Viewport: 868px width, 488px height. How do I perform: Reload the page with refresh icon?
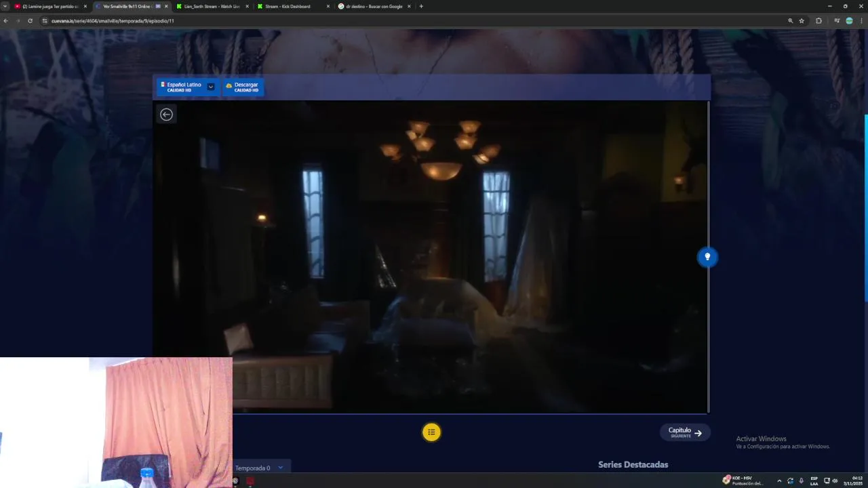pos(30,21)
